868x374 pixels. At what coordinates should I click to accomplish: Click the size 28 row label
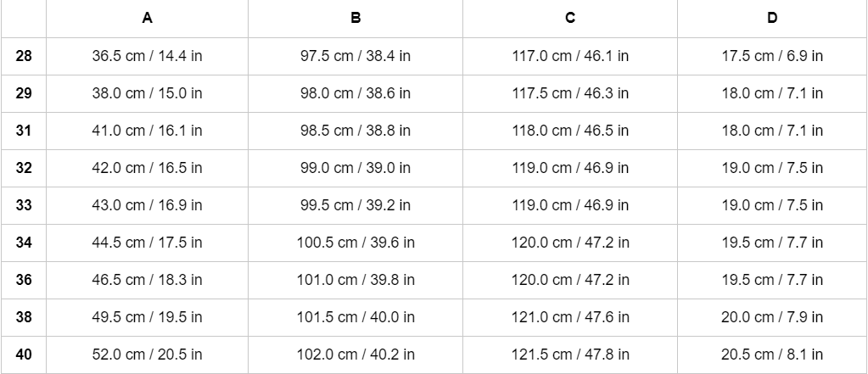(24, 56)
